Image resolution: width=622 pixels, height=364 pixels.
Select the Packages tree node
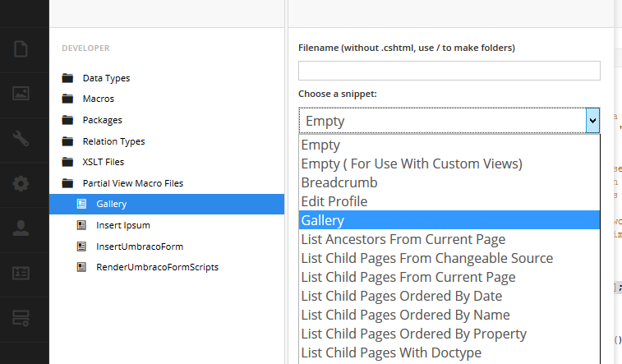102,120
